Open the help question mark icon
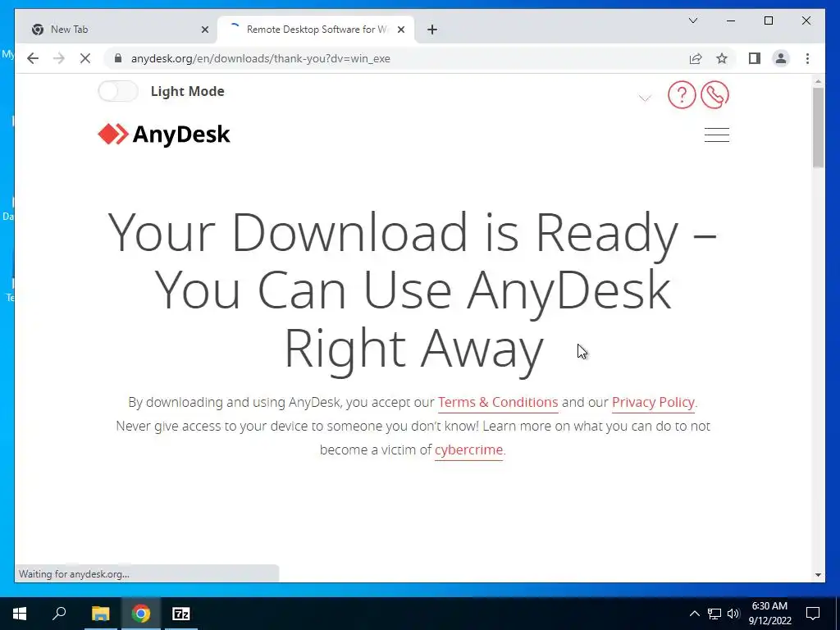 click(x=682, y=95)
